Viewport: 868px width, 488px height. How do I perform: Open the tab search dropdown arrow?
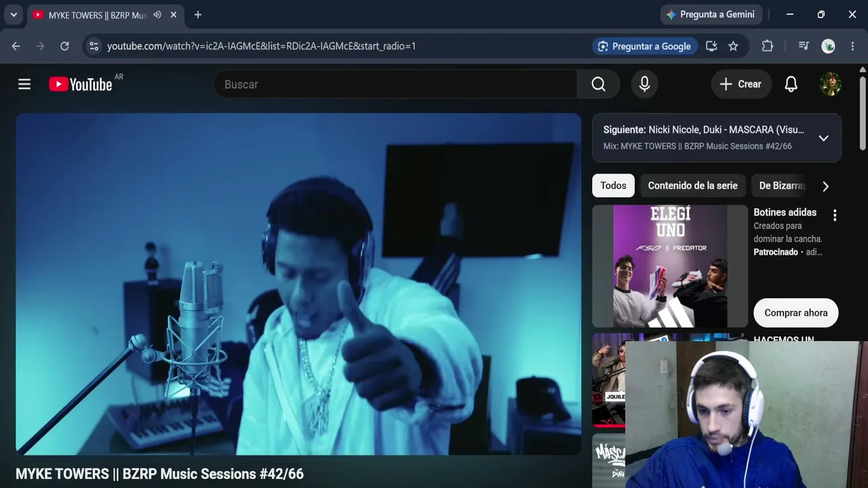pyautogui.click(x=14, y=14)
